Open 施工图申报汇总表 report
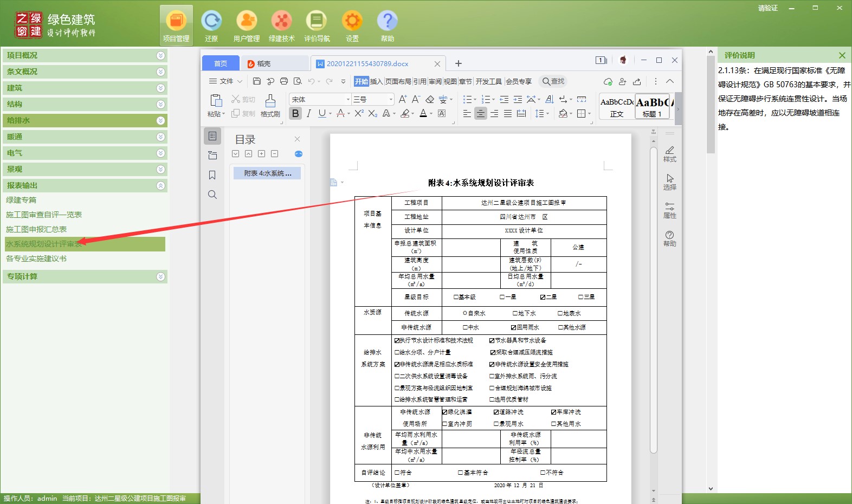 pyautogui.click(x=36, y=229)
